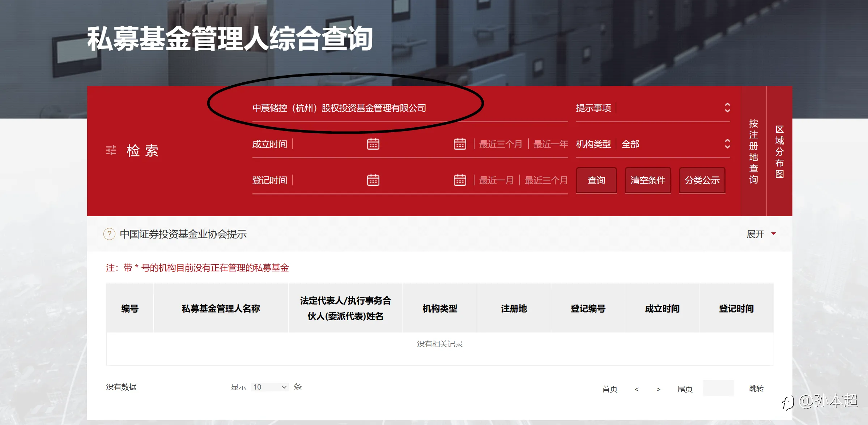Click the 登记时间 column header in table
This screenshot has height=425, width=868.
point(736,308)
